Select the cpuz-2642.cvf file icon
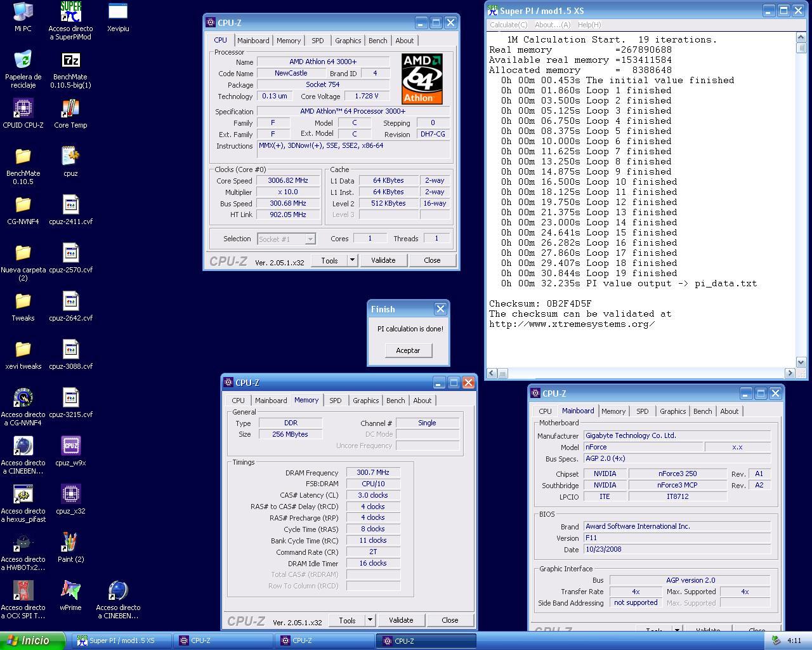 pyautogui.click(x=70, y=301)
